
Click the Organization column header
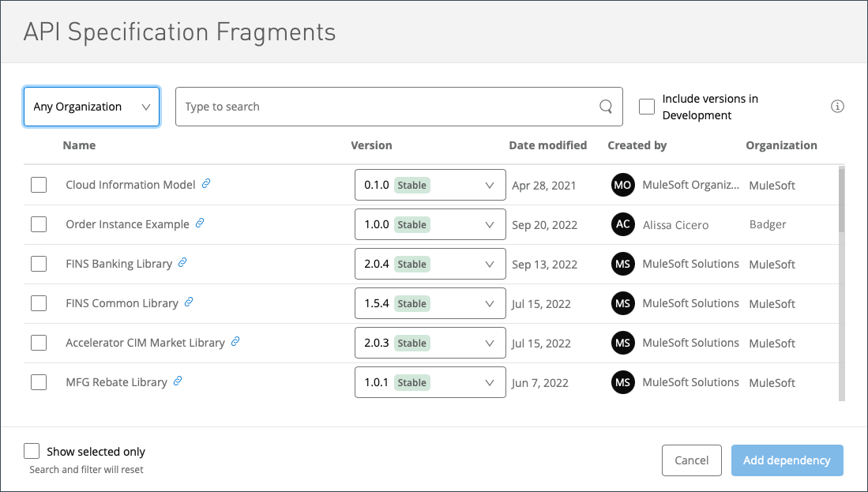[782, 145]
